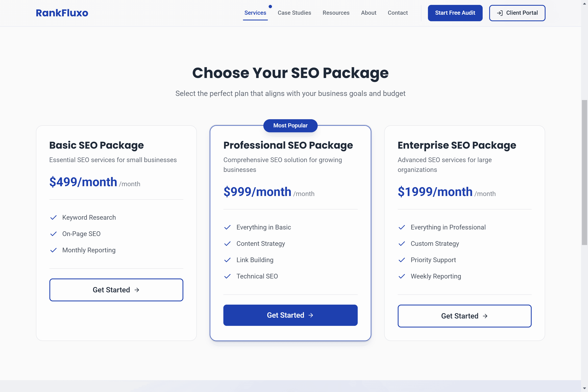Open the Services nav item
The width and height of the screenshot is (588, 392).
pyautogui.click(x=255, y=13)
